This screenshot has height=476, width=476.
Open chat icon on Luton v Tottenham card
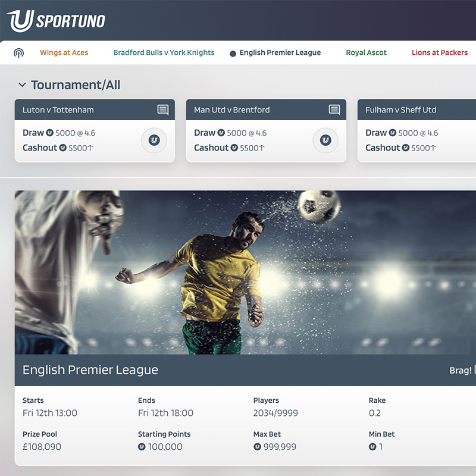pyautogui.click(x=162, y=109)
